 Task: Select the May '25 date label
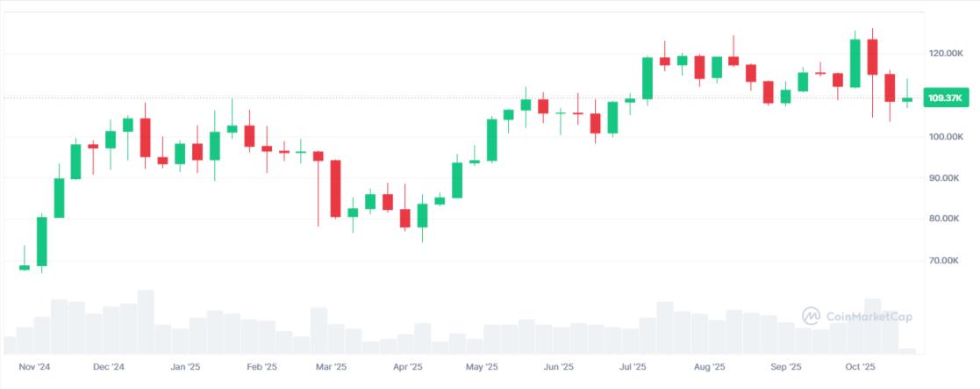[482, 367]
